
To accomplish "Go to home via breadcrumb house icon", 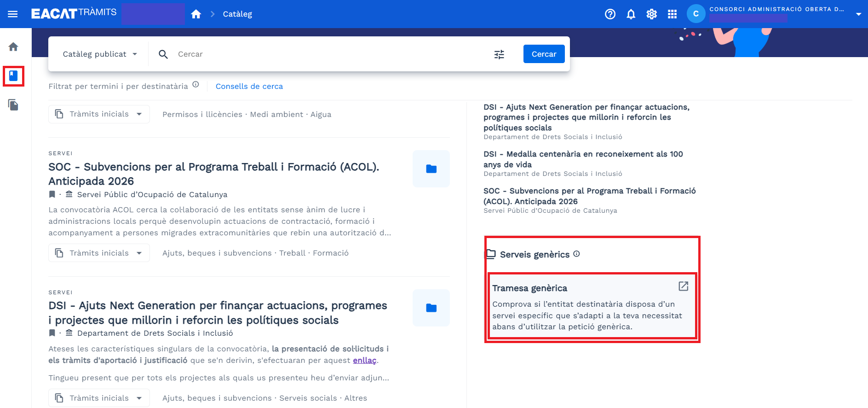I will pyautogui.click(x=196, y=14).
